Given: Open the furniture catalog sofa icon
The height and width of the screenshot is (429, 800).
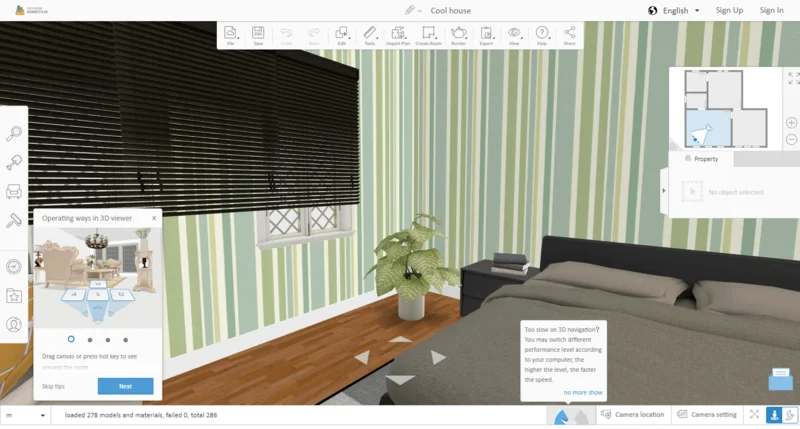Looking at the screenshot, I should point(14,191).
